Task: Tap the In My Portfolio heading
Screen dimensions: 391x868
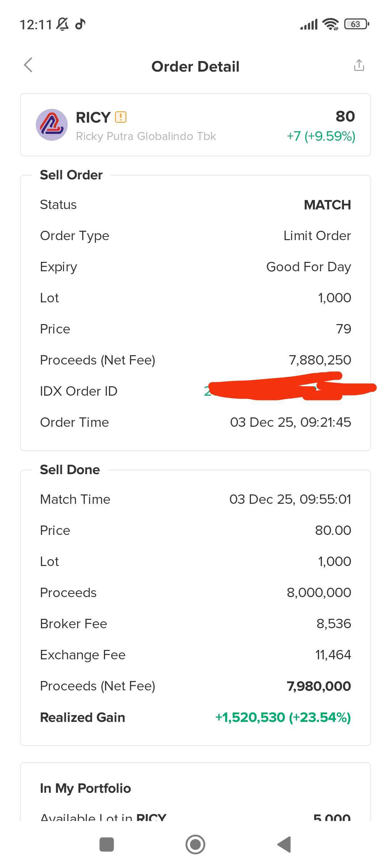Action: (x=85, y=788)
